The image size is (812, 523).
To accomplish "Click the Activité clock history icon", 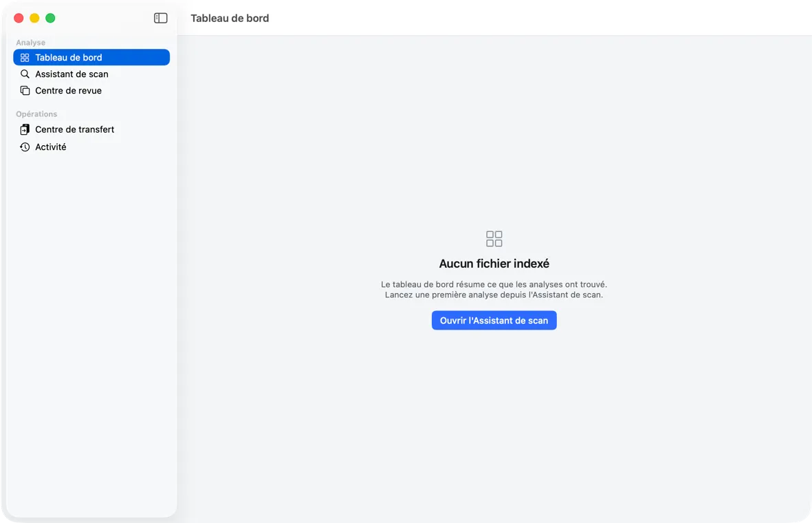I will click(x=25, y=147).
